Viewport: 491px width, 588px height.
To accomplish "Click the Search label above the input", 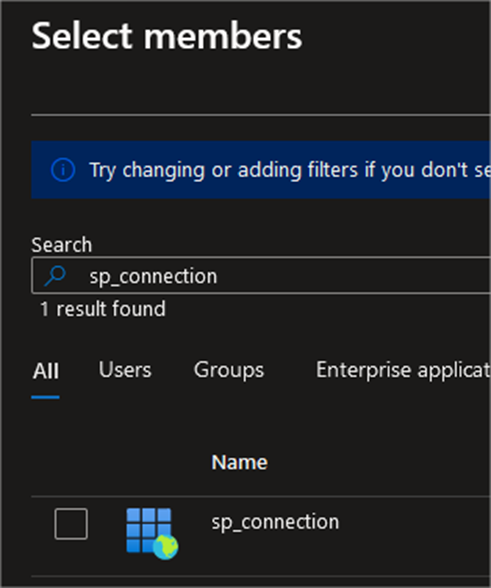I will coord(62,245).
